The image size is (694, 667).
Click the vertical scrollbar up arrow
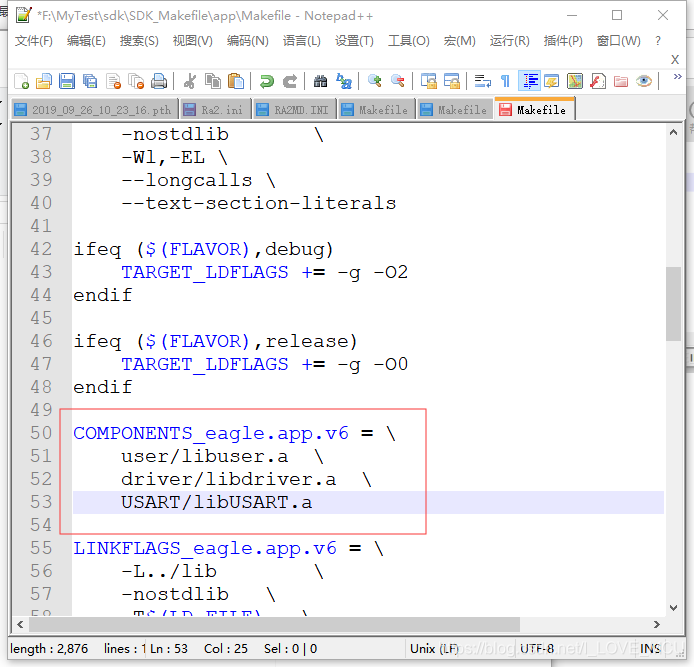coord(673,132)
